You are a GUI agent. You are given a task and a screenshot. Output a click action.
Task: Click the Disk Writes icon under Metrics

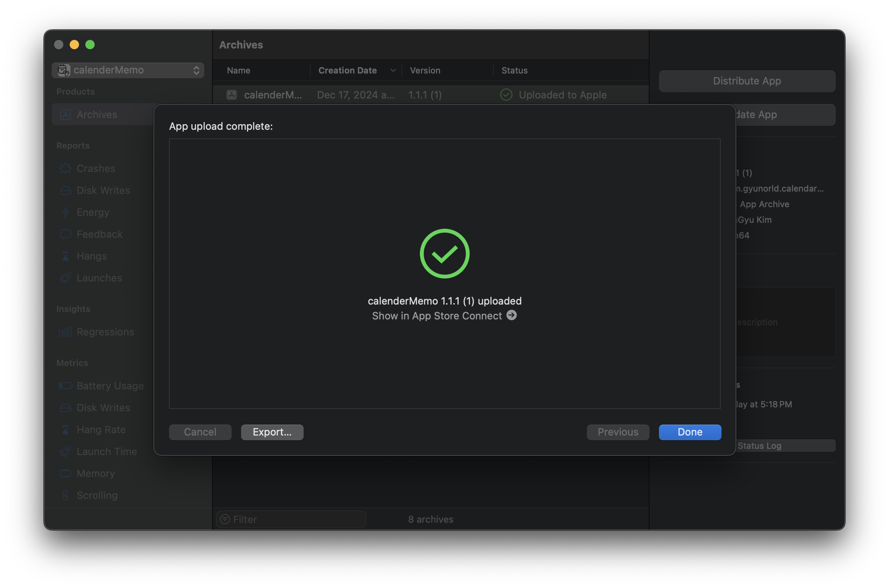point(65,408)
